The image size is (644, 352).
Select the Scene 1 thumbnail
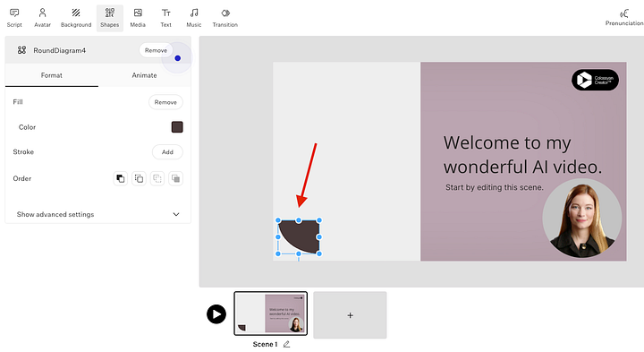click(271, 313)
